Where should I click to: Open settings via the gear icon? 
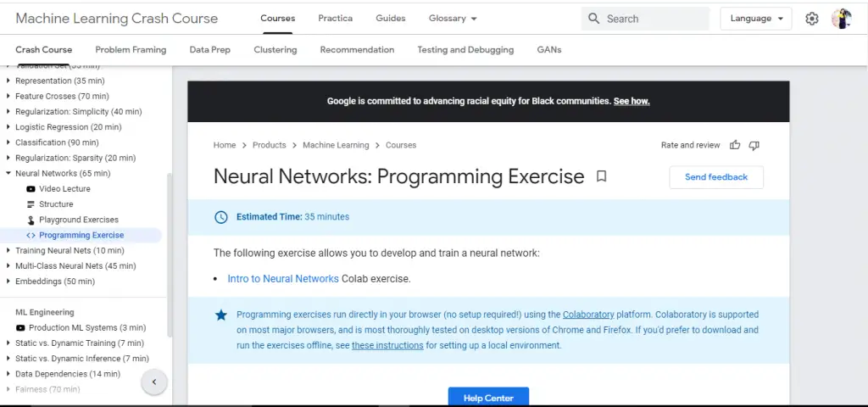click(811, 19)
